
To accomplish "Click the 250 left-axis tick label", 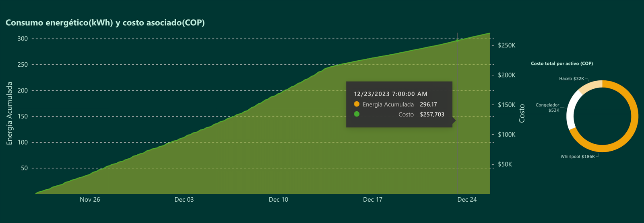I will pyautogui.click(x=23, y=65).
